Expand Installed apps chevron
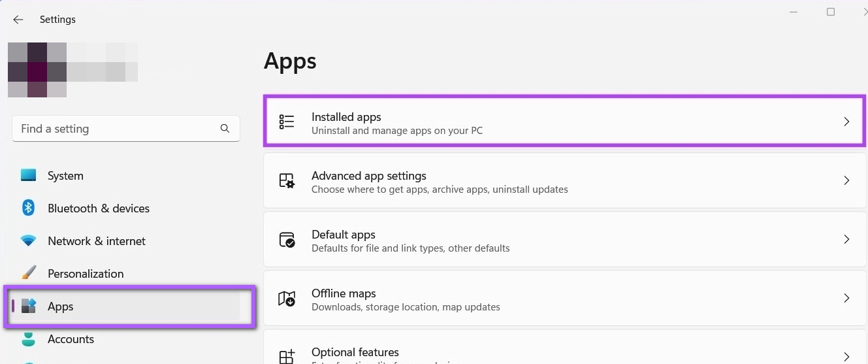The image size is (868, 364). 846,122
